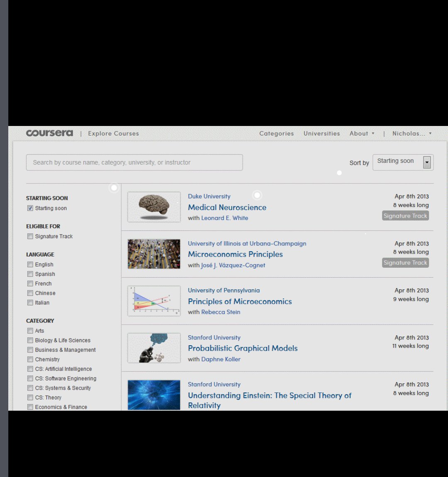This screenshot has height=477, width=448.
Task: Click the Coursera logo
Action: (49, 133)
